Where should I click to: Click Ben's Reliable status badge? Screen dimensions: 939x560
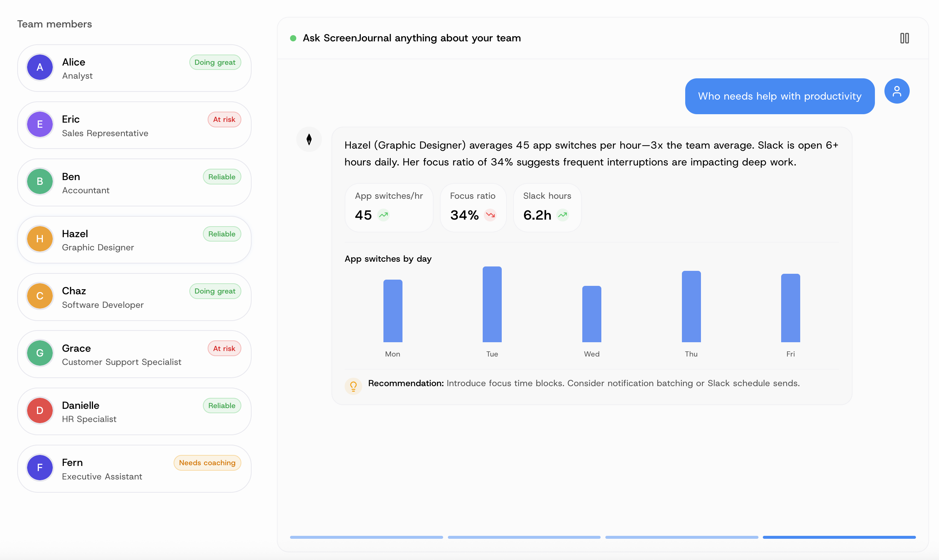222,177
